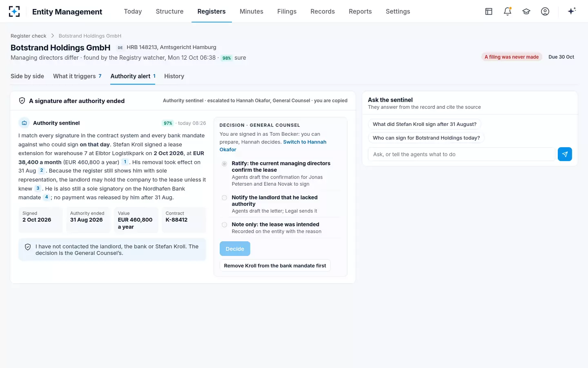This screenshot has height=368, width=588.
Task: Switch to the History tab
Action: click(174, 76)
